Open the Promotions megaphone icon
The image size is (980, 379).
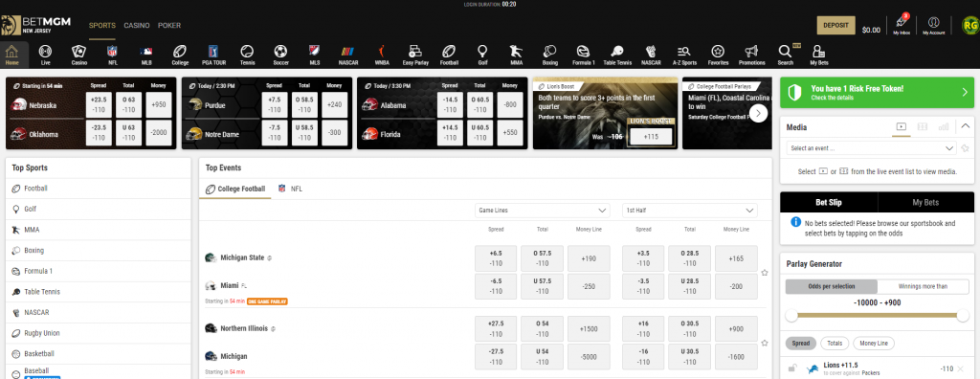pos(751,55)
